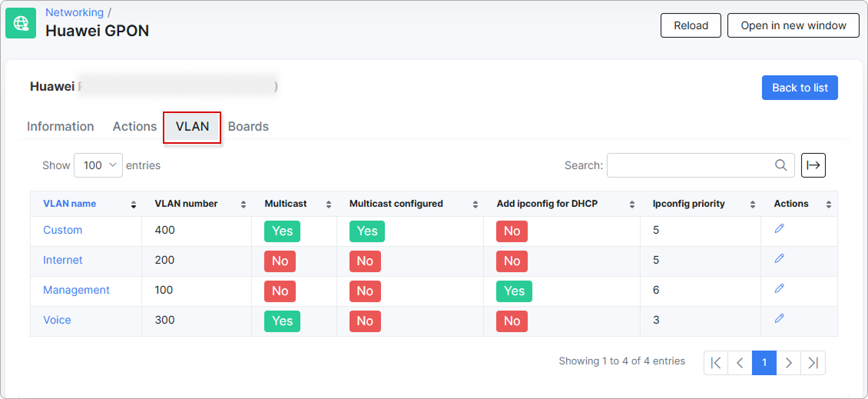Click the edit pencil for Custom VLAN
This screenshot has width=868, height=399.
(779, 229)
